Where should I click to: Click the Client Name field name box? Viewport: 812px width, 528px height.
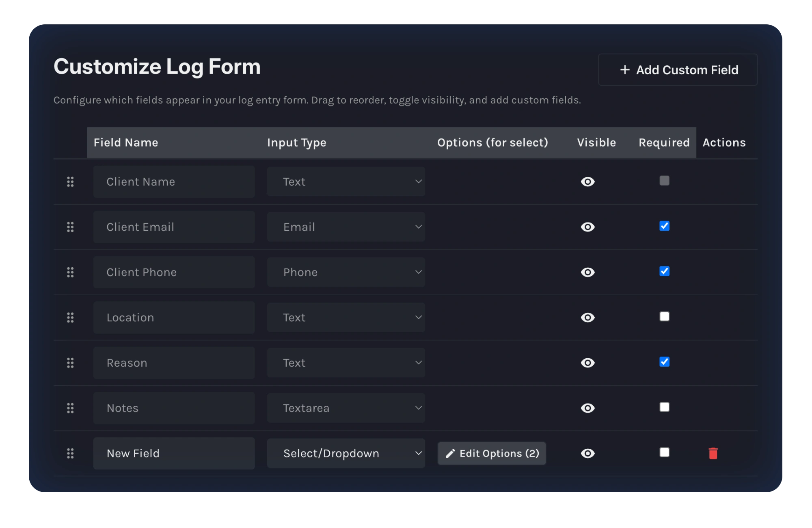174,182
